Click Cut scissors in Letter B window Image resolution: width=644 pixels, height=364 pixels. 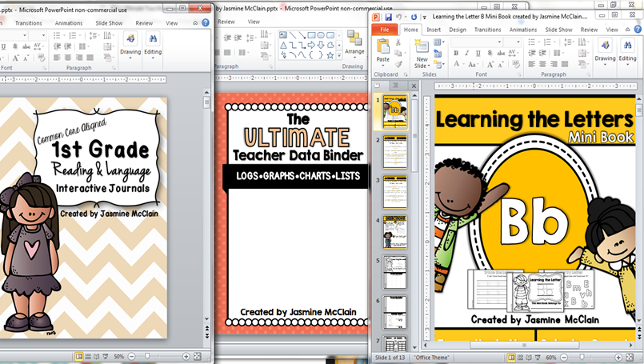tap(398, 42)
